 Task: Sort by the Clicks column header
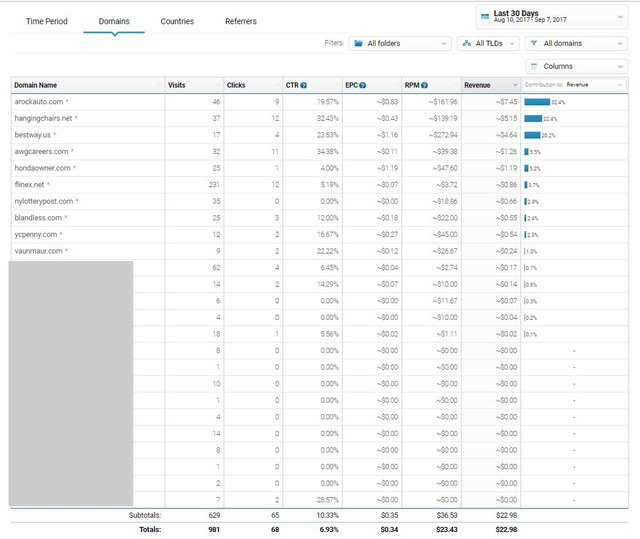(253, 85)
